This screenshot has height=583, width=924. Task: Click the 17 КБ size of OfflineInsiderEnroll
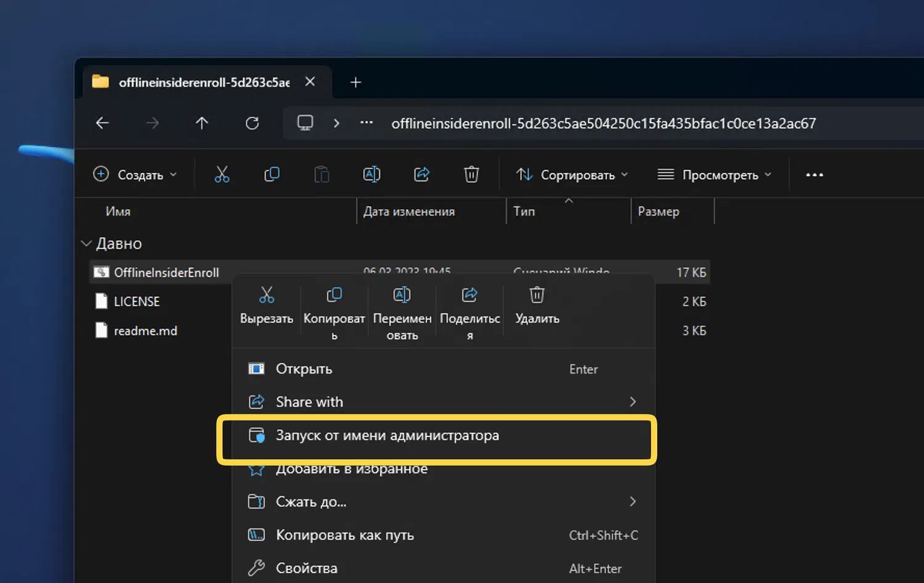[x=691, y=272]
